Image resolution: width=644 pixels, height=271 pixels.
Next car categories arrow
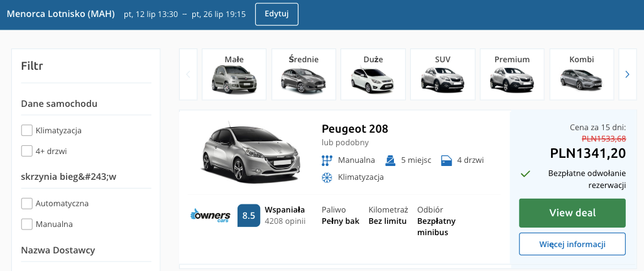click(627, 74)
